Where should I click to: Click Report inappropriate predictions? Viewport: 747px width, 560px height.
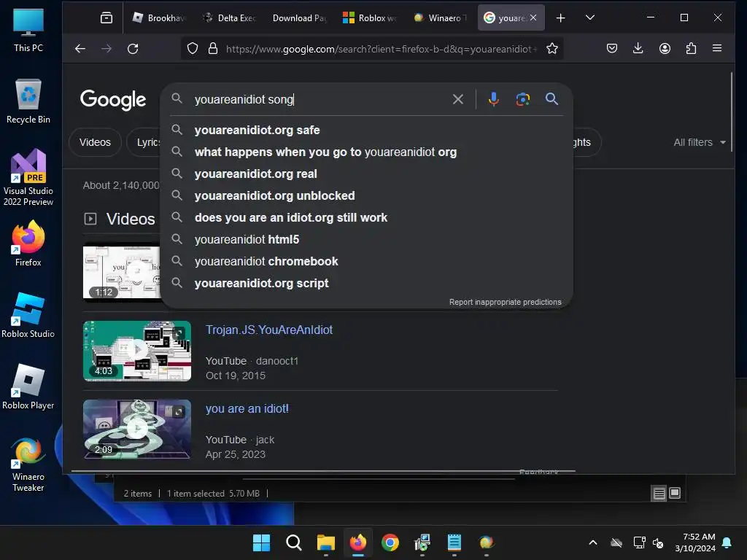(506, 302)
